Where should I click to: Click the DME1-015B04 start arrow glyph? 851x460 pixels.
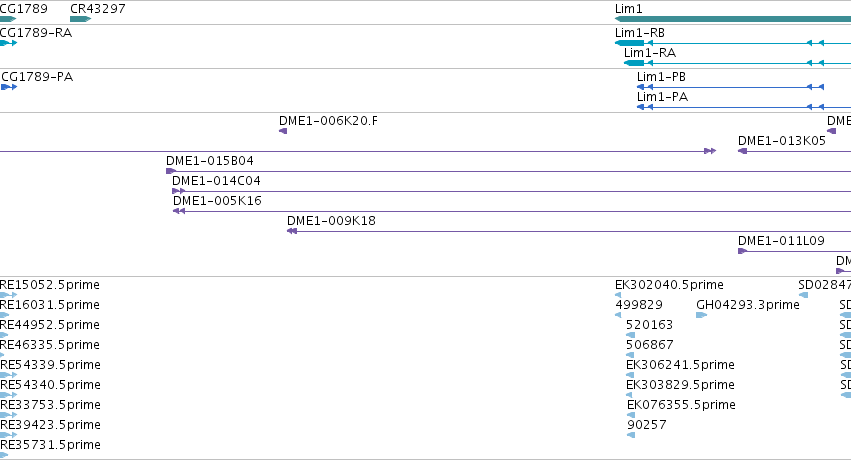171,171
